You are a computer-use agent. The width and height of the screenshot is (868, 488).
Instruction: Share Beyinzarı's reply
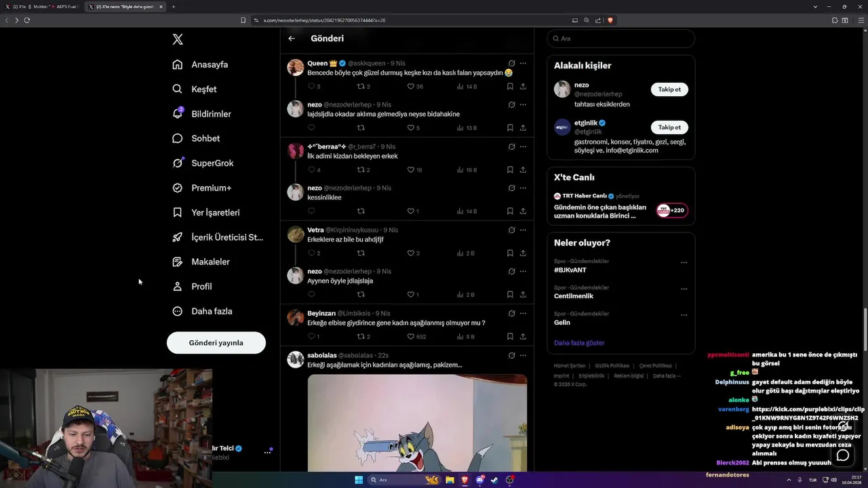coord(523,336)
